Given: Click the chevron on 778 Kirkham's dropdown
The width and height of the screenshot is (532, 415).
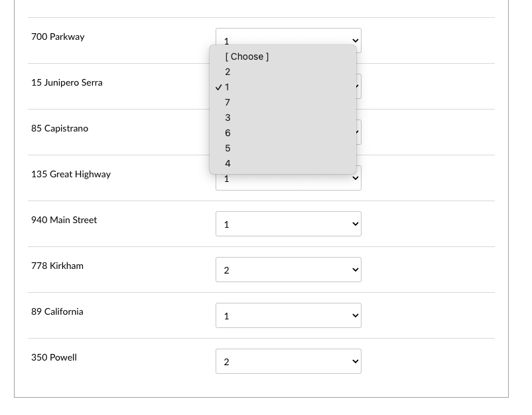Looking at the screenshot, I should tap(356, 270).
